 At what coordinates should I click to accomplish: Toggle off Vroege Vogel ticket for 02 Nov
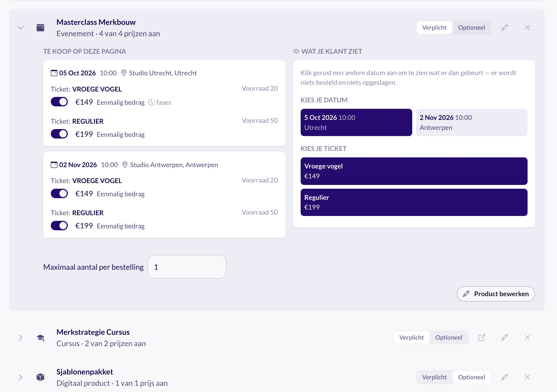(59, 194)
